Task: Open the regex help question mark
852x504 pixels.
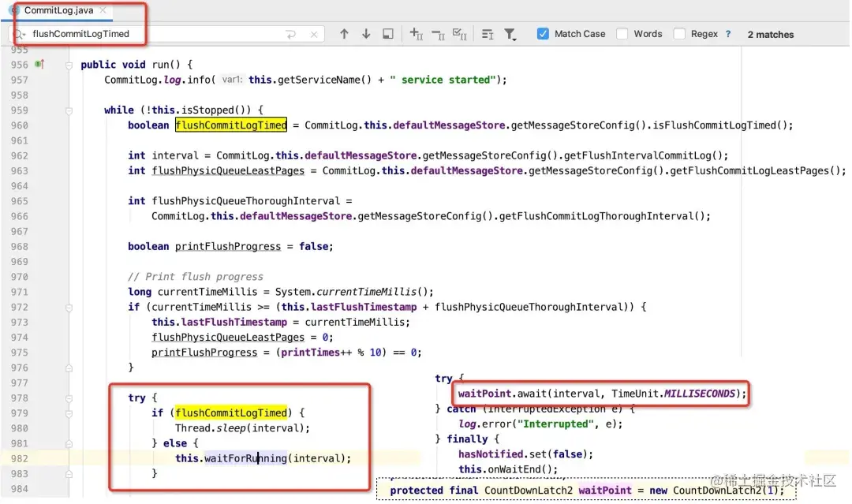Action: pos(728,34)
